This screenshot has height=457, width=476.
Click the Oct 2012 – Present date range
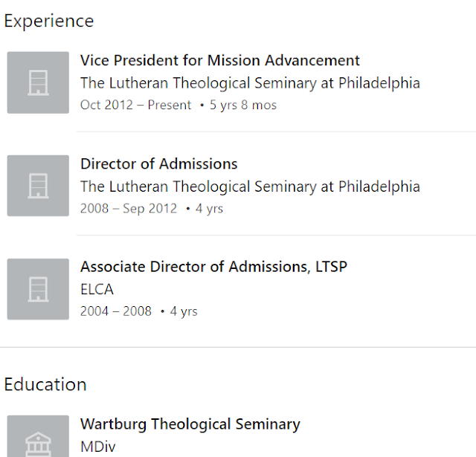click(135, 106)
